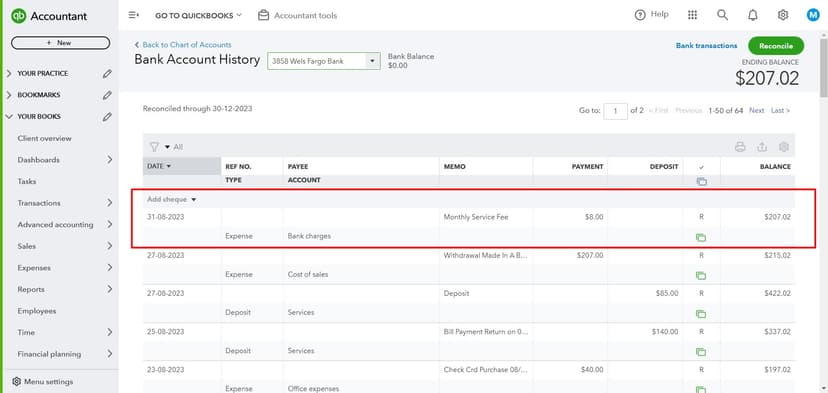Click the vertical page scrollbar
The height and width of the screenshot is (393, 828).
(x=824, y=67)
